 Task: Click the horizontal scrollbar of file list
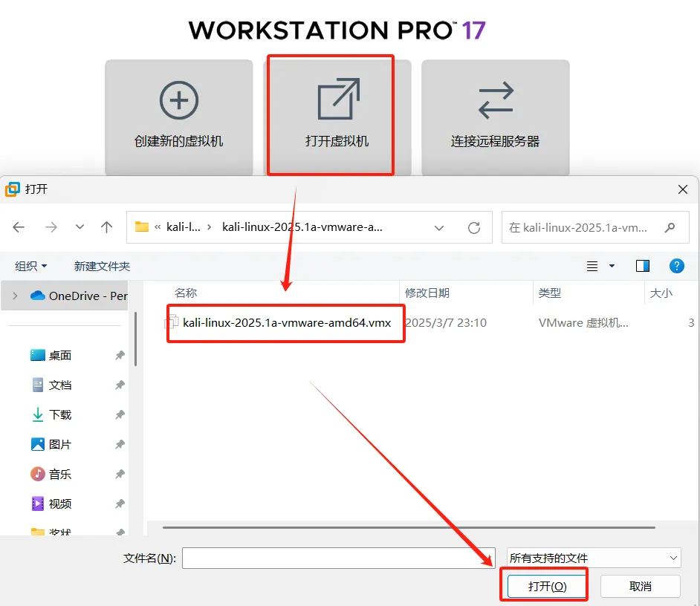tap(409, 527)
